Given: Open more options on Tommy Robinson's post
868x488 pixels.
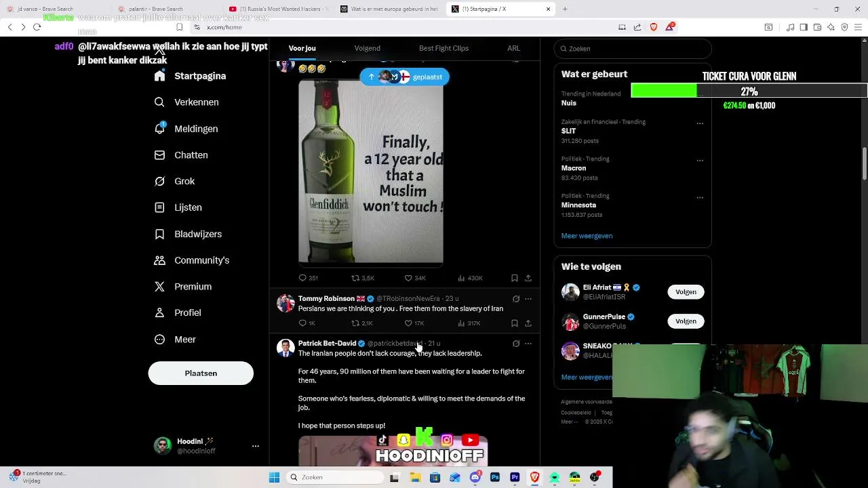Looking at the screenshot, I should click(x=528, y=299).
